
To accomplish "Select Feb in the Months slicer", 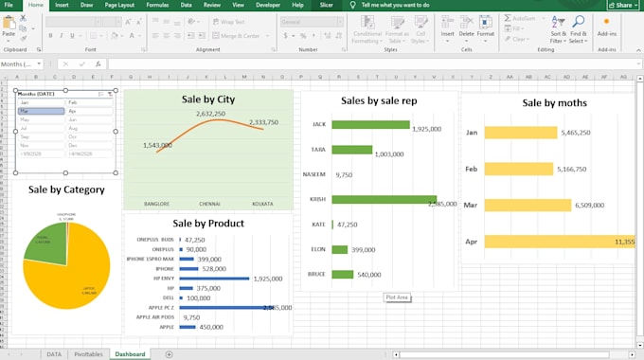I will point(90,102).
